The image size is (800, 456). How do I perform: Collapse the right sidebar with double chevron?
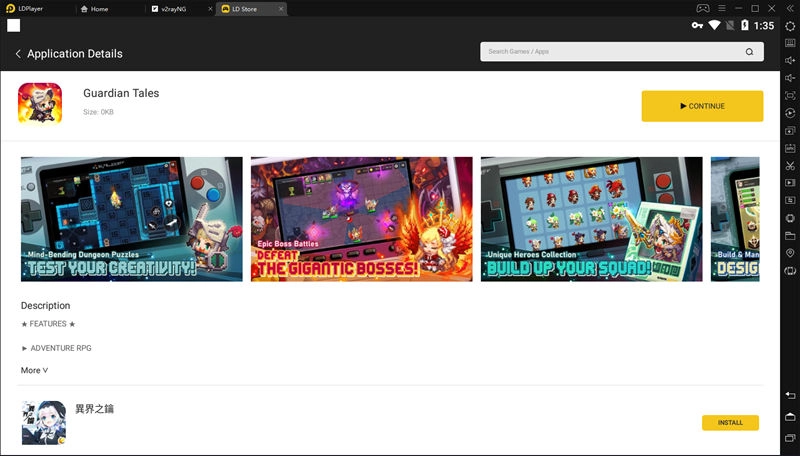point(790,8)
